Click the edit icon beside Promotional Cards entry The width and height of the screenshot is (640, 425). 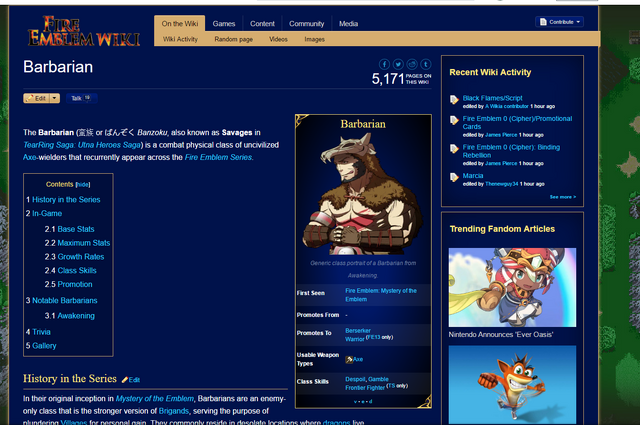pyautogui.click(x=454, y=120)
